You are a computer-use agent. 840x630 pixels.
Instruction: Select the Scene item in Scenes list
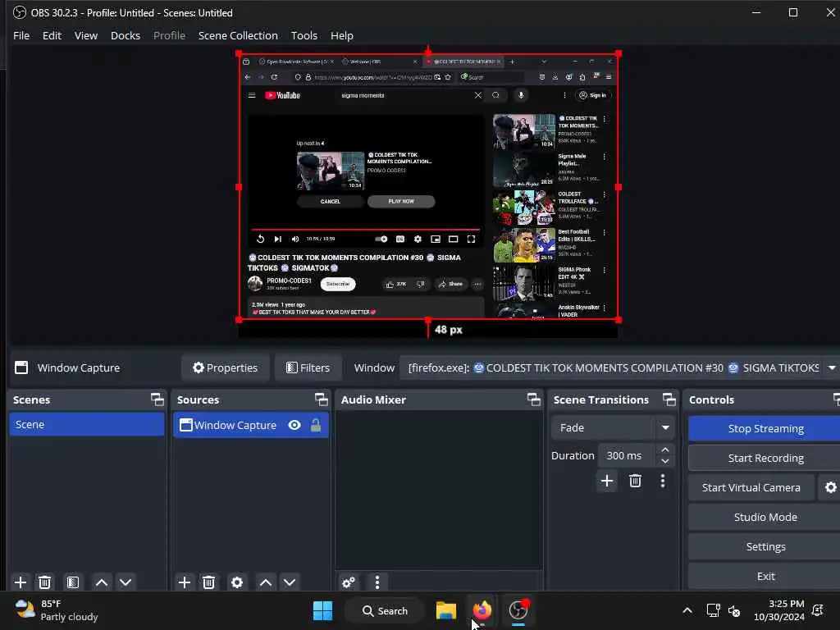(x=87, y=424)
